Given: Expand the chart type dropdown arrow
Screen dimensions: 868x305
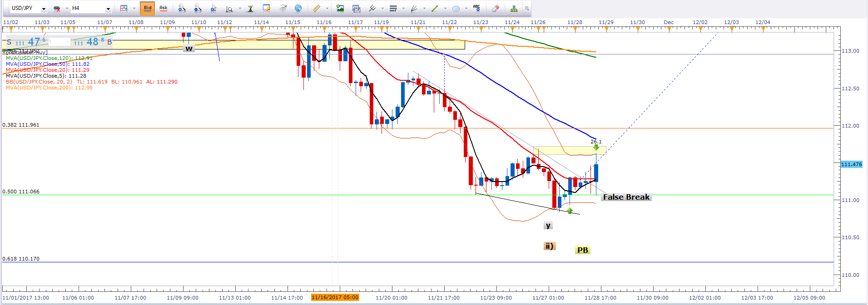Looking at the screenshot, I should (134, 9).
